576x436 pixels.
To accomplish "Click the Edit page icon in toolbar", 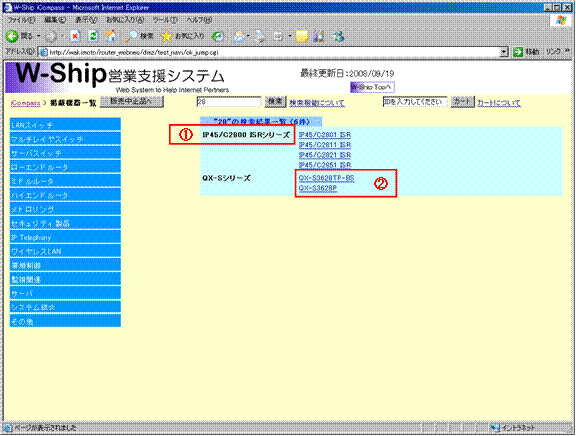I will click(x=278, y=36).
